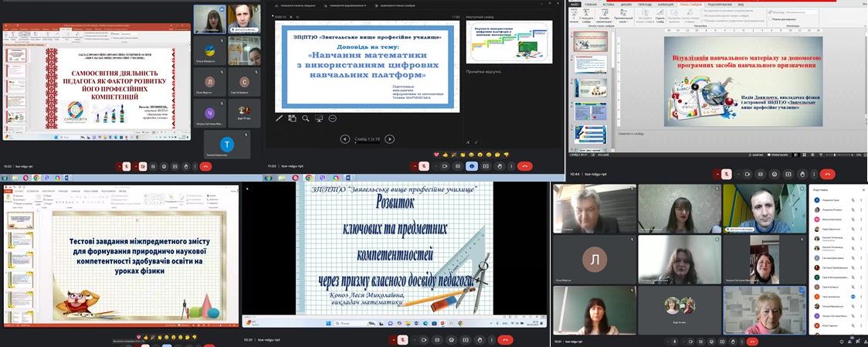Open the see-all-slides grid in presenter view
Screen dimensions: 868x347
pos(293,118)
